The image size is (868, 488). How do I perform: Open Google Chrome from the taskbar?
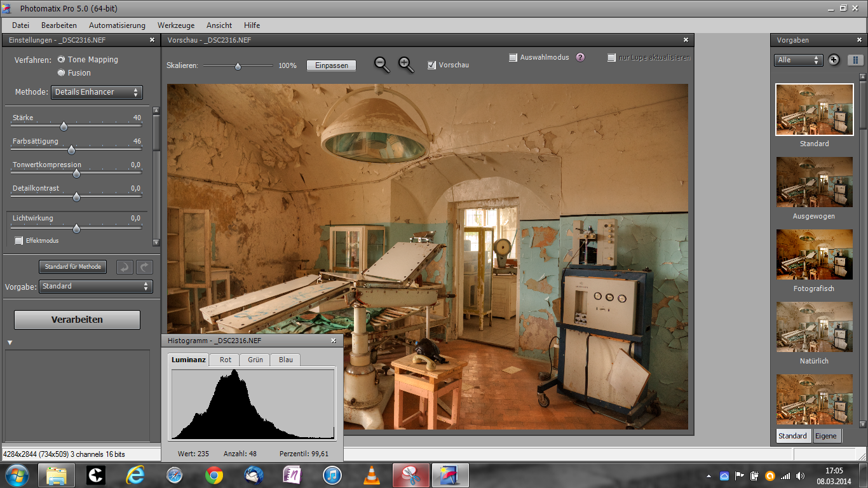214,475
